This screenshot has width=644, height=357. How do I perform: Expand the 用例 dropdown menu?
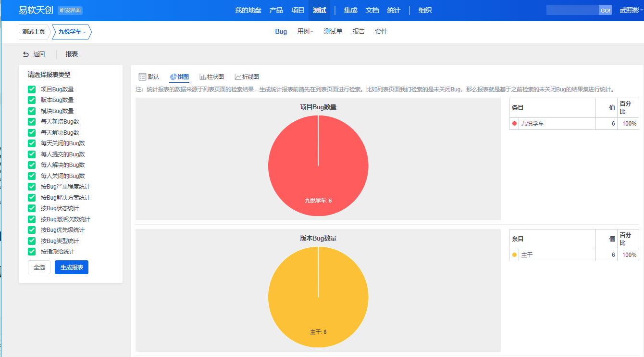[x=305, y=32]
